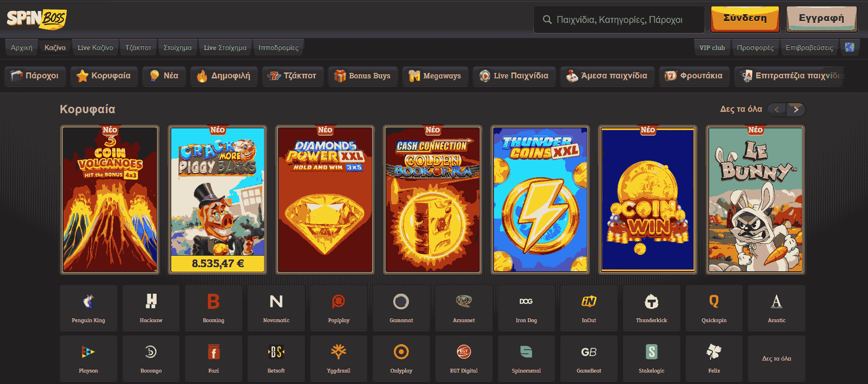The image size is (868, 384).
Task: Open the Στοίχημα tab
Action: tap(178, 48)
